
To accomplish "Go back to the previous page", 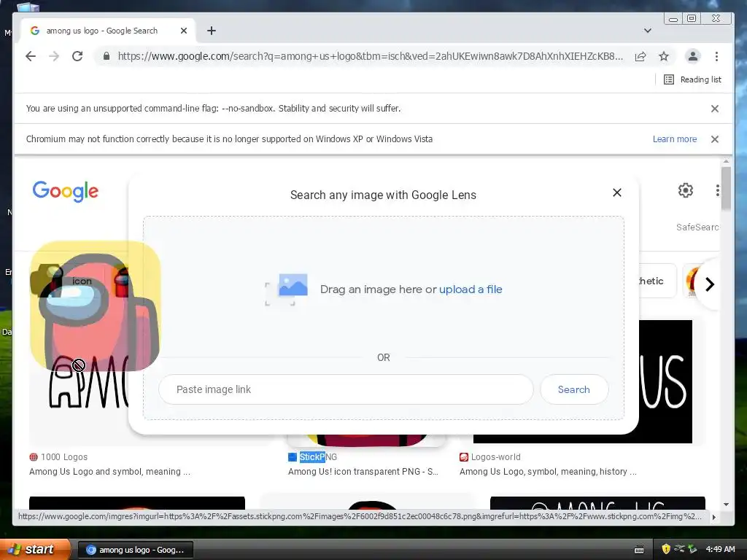I will [x=31, y=56].
